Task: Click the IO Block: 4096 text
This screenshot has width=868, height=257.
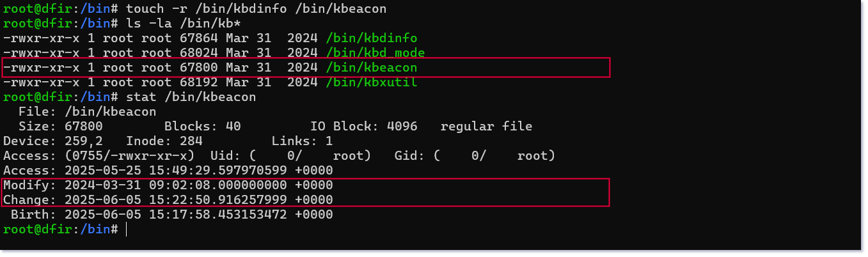Action: coord(364,127)
